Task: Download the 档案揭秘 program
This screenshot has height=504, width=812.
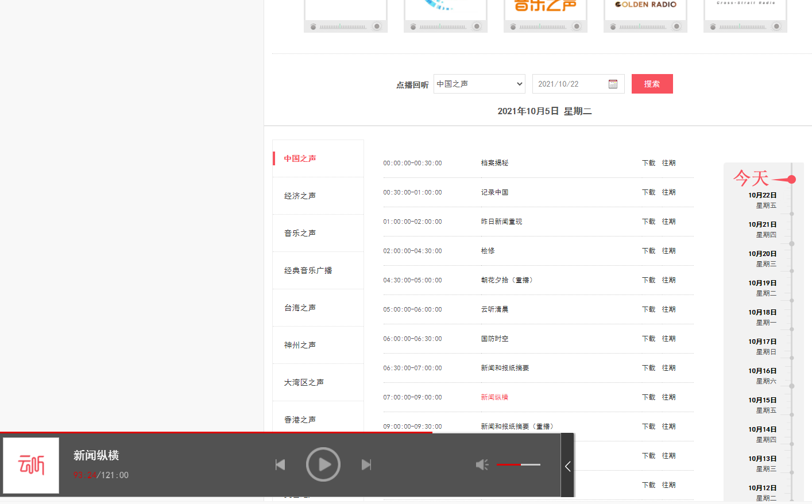Action: pyautogui.click(x=648, y=163)
